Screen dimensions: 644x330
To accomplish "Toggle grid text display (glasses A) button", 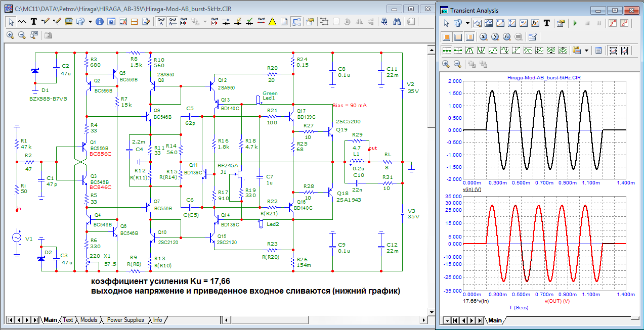I will point(161,22).
